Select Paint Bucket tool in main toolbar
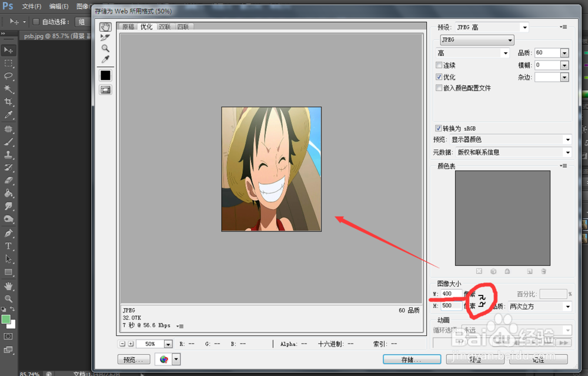 coord(8,193)
